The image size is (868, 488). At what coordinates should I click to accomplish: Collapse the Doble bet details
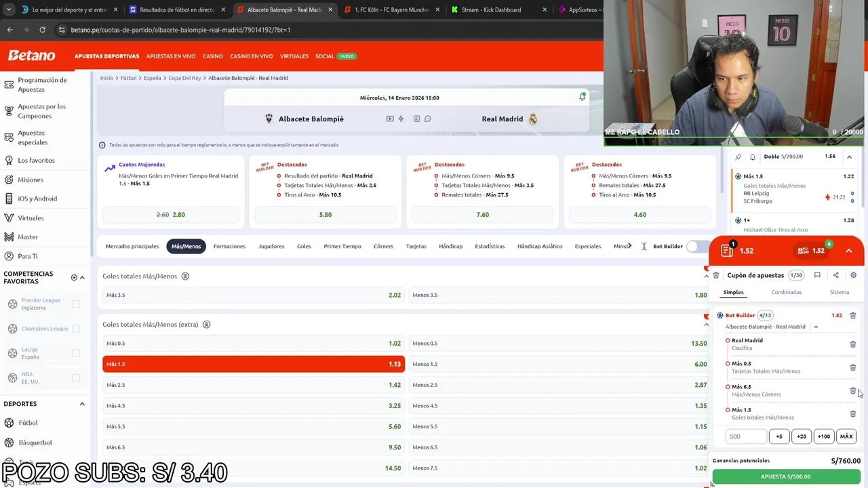(849, 157)
